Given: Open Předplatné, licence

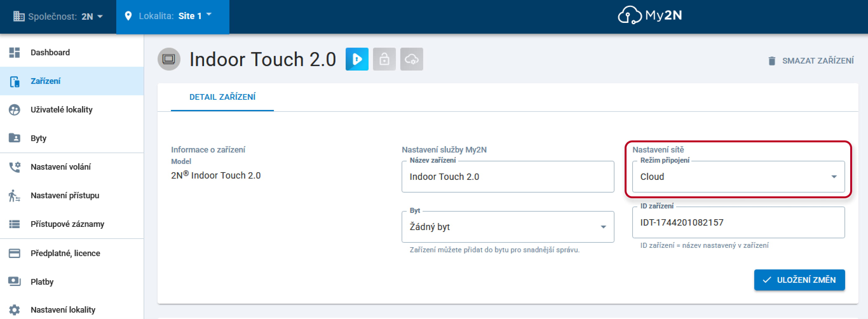Looking at the screenshot, I should (72, 253).
